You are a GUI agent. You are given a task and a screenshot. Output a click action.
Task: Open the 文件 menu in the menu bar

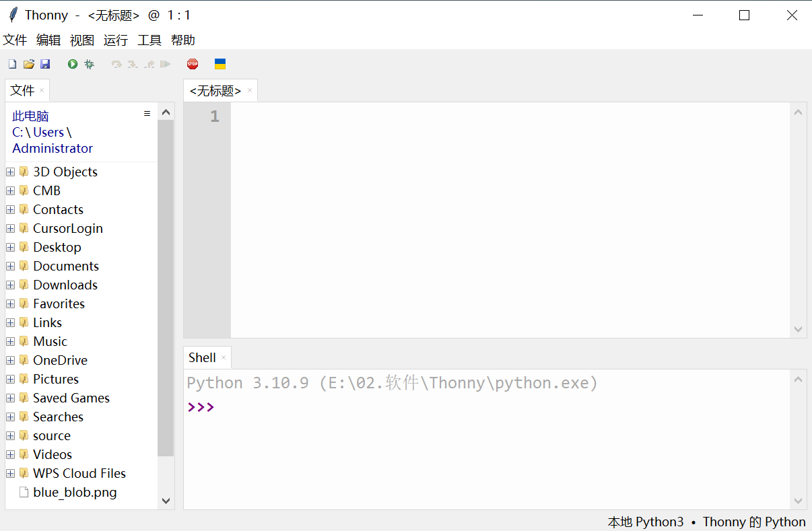[15, 40]
